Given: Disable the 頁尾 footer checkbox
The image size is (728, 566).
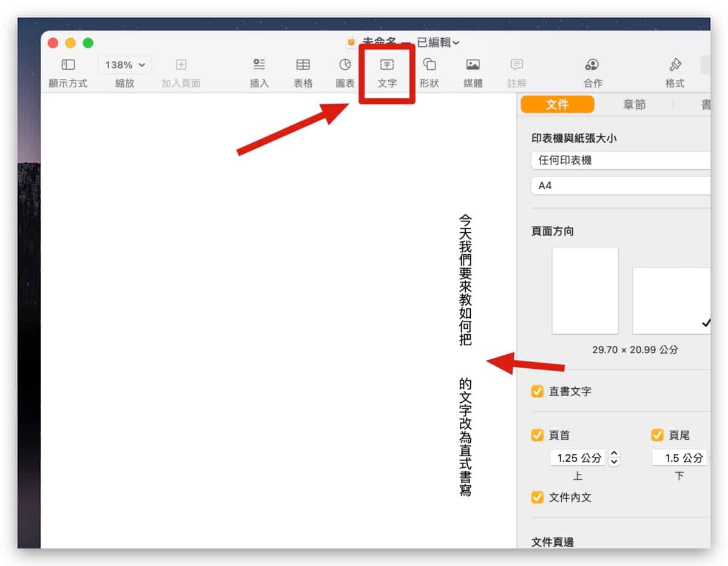Looking at the screenshot, I should click(658, 435).
